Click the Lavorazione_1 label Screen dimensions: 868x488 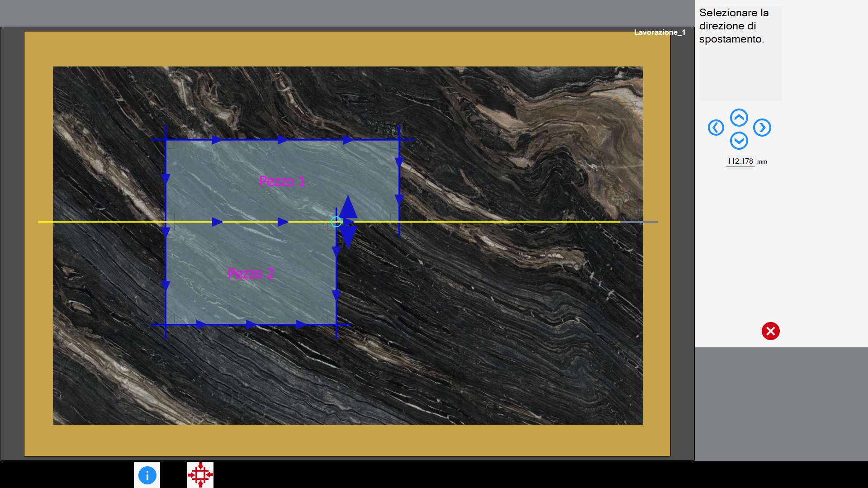point(659,33)
